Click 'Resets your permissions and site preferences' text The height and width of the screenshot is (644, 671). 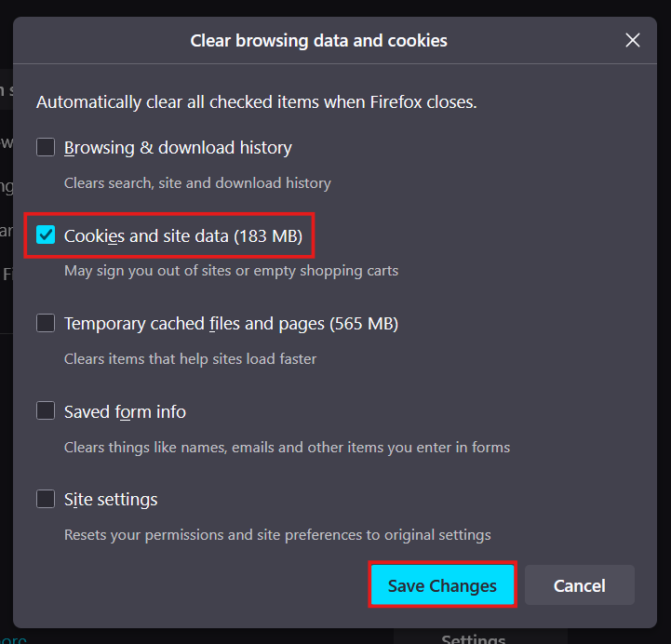pyautogui.click(x=277, y=534)
